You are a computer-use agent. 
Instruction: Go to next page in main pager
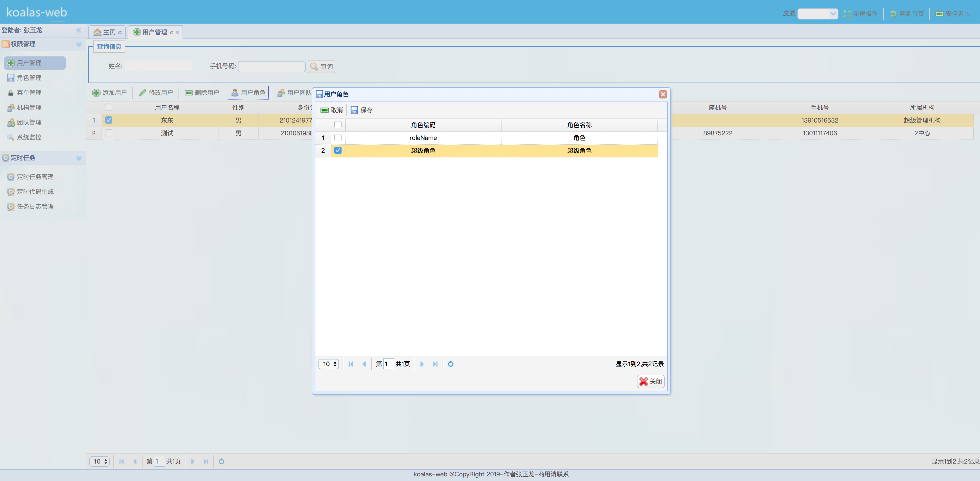point(193,462)
